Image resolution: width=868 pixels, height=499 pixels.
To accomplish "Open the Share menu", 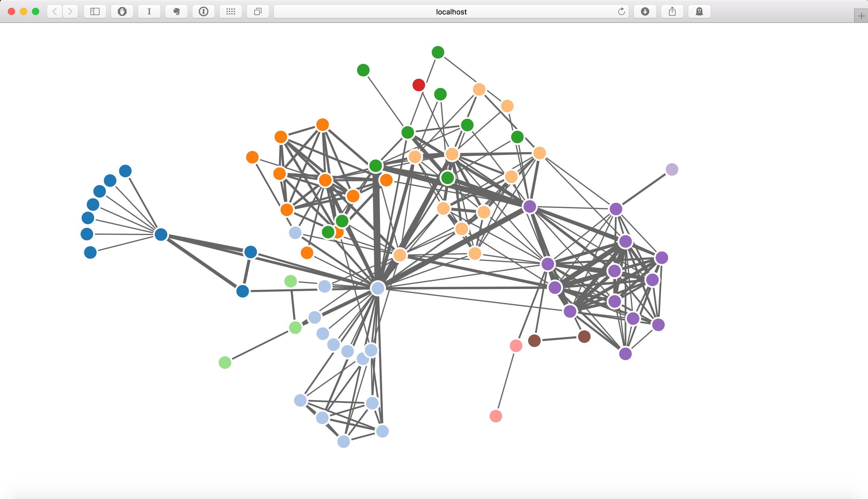I will coord(672,12).
